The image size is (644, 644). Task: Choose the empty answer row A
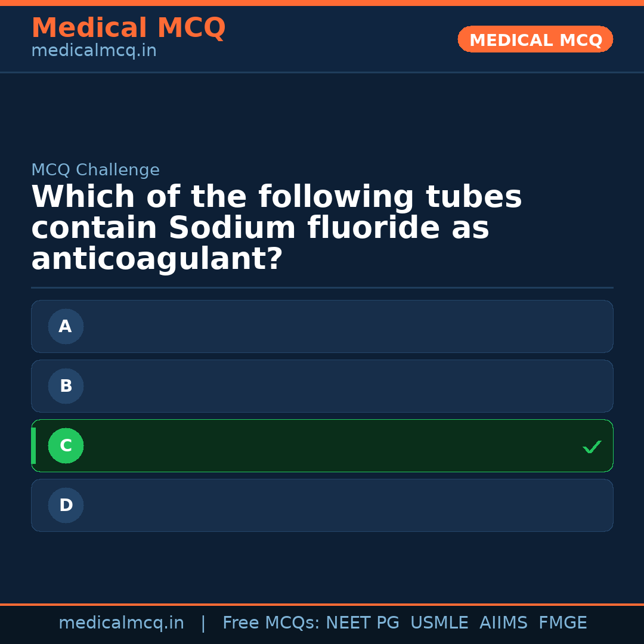pyautogui.click(x=346, y=327)
